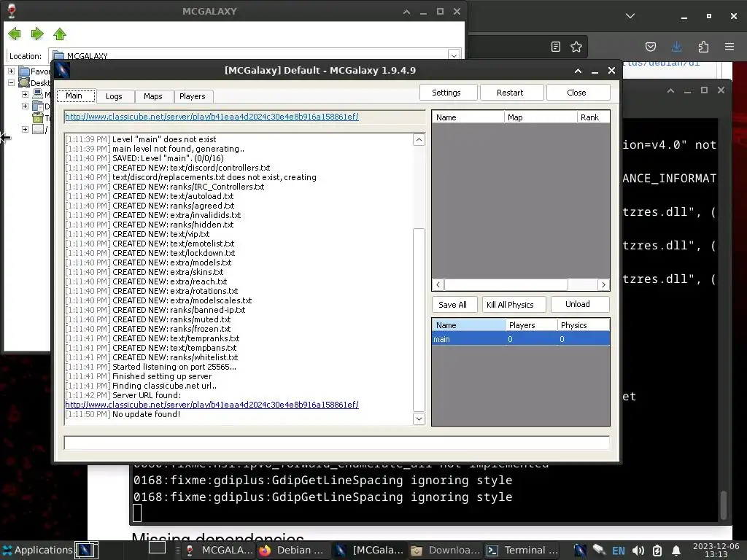This screenshot has height=560, width=747.
Task: Switch to the Terminal taskbar item
Action: 522,550
